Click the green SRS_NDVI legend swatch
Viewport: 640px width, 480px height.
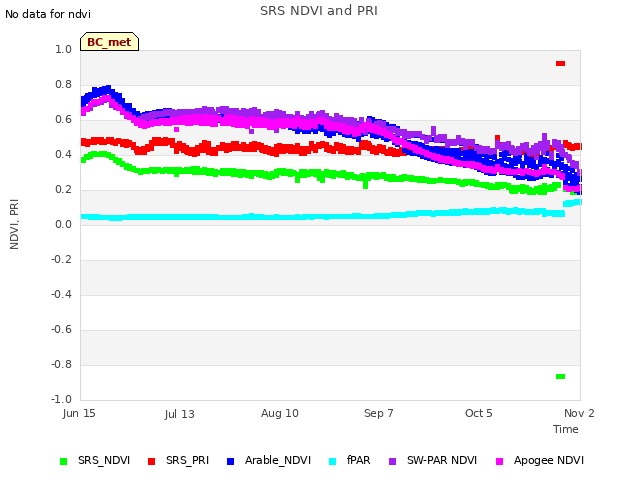[x=63, y=461]
